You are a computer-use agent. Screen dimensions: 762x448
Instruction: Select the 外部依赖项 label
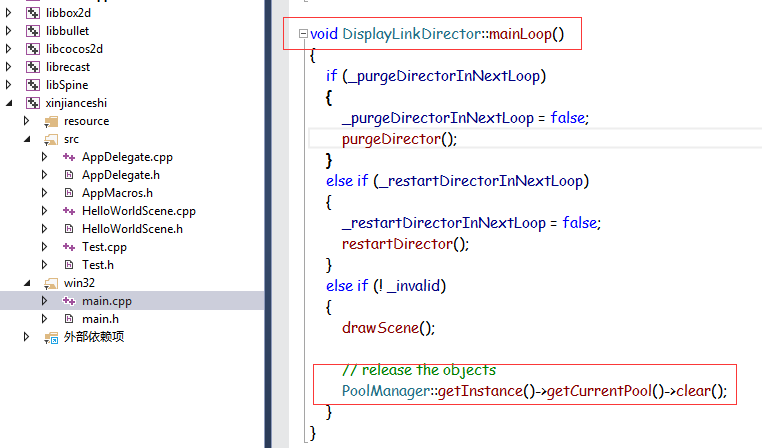coord(94,337)
